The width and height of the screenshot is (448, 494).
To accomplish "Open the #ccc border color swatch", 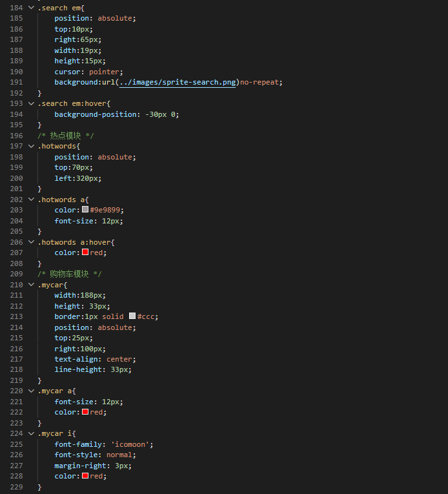I will [132, 316].
